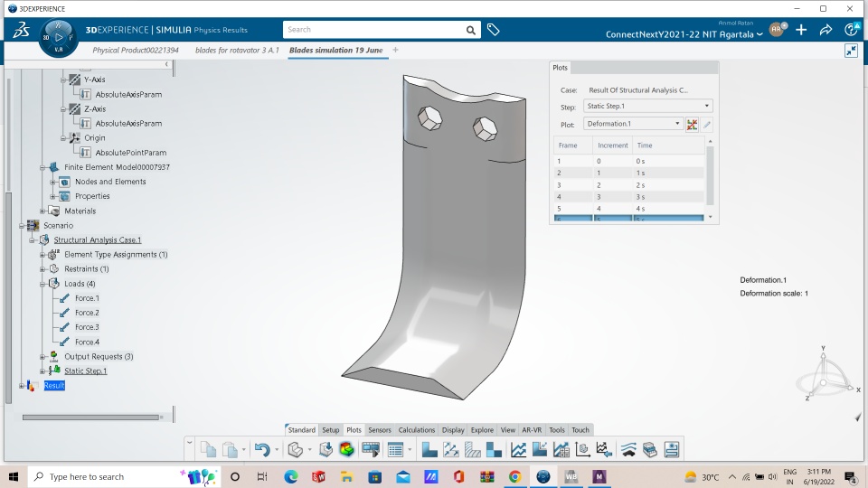Click the blue blocks plot icon
Image resolution: width=868 pixels, height=488 pixels.
click(494, 449)
